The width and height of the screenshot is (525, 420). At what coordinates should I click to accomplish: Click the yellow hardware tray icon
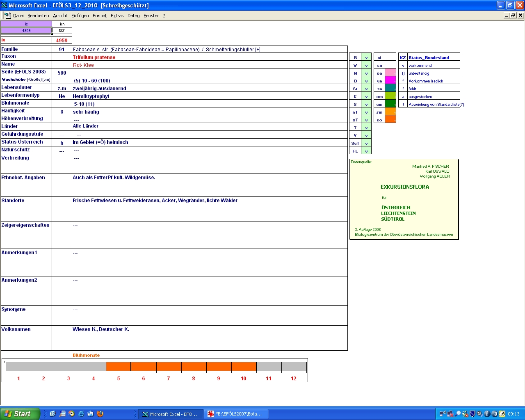pos(502,414)
